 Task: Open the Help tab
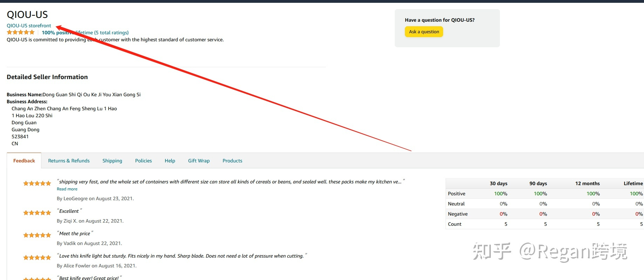pos(170,161)
